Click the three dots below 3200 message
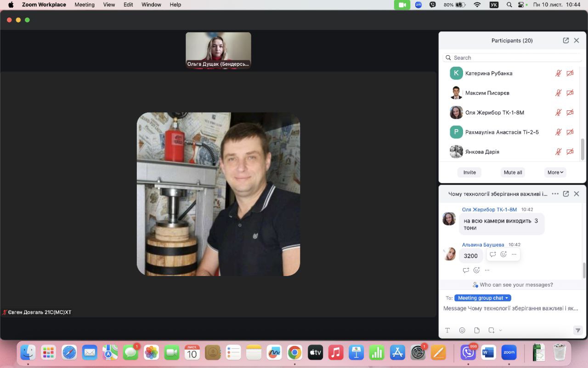This screenshot has width=588, height=368. coord(487,270)
